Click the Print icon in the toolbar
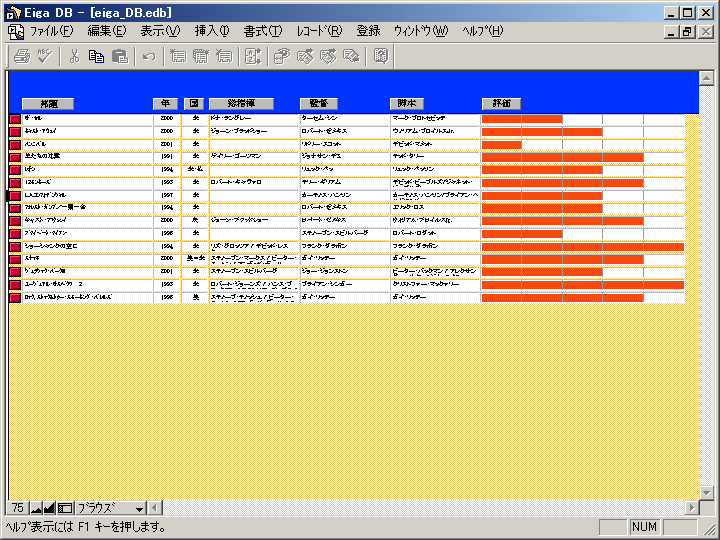The width and height of the screenshot is (720, 540). [x=20, y=56]
